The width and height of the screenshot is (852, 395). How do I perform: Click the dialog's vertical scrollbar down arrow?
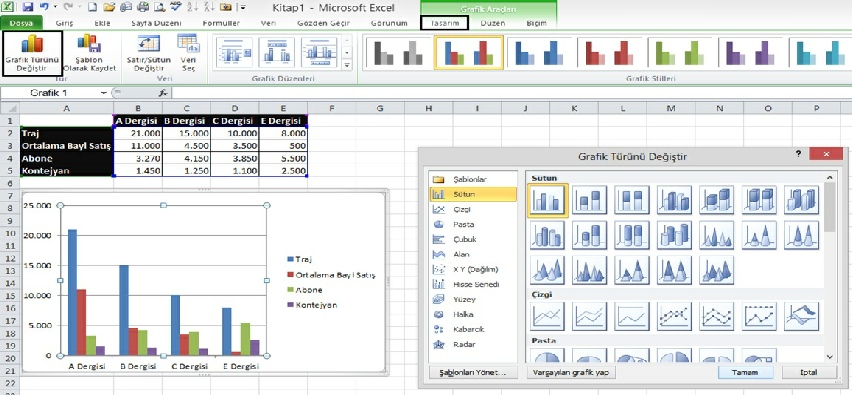click(829, 356)
